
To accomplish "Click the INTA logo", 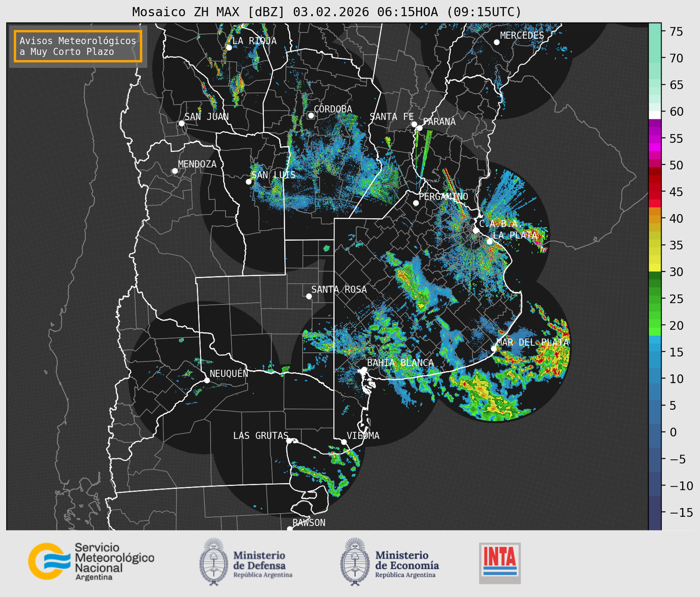I will pyautogui.click(x=500, y=563).
